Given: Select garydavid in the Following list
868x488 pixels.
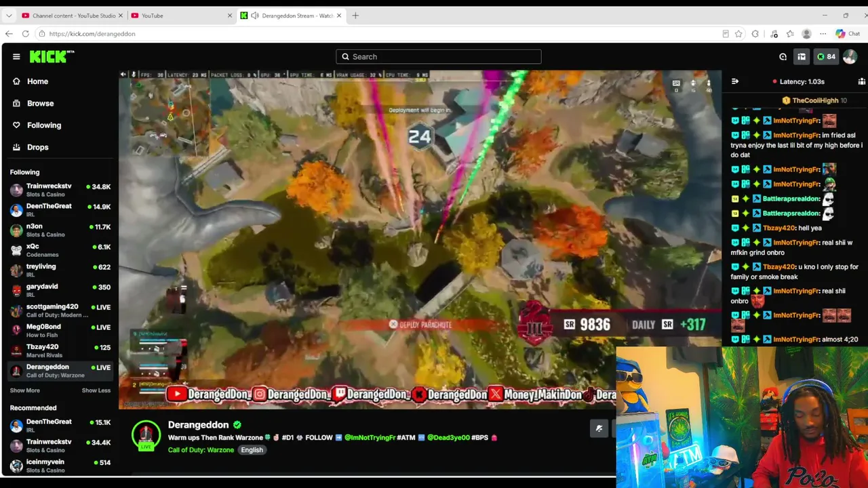Looking at the screenshot, I should click(x=60, y=290).
